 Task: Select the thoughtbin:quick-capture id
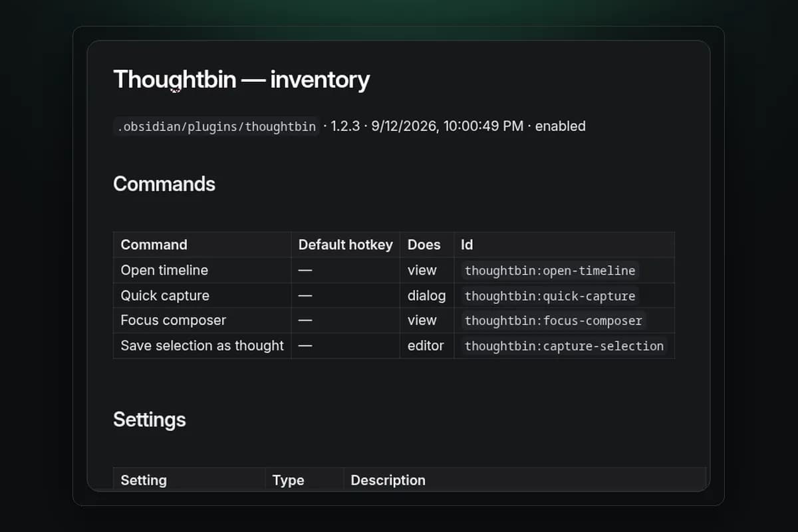tap(550, 296)
